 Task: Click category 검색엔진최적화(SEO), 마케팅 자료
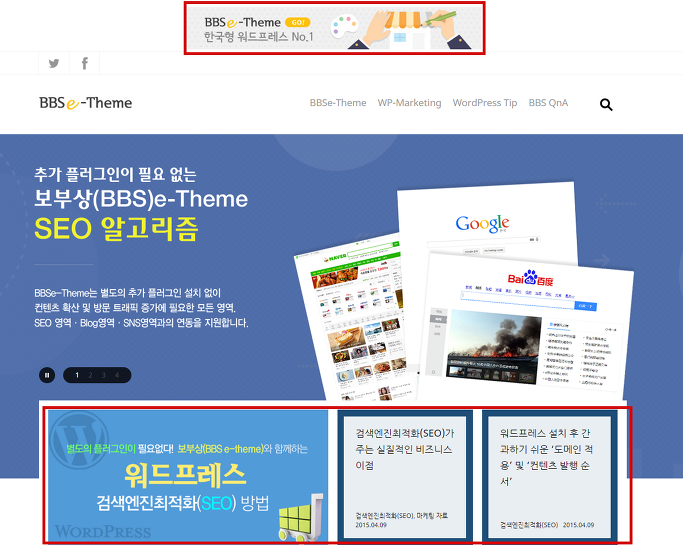point(401,515)
